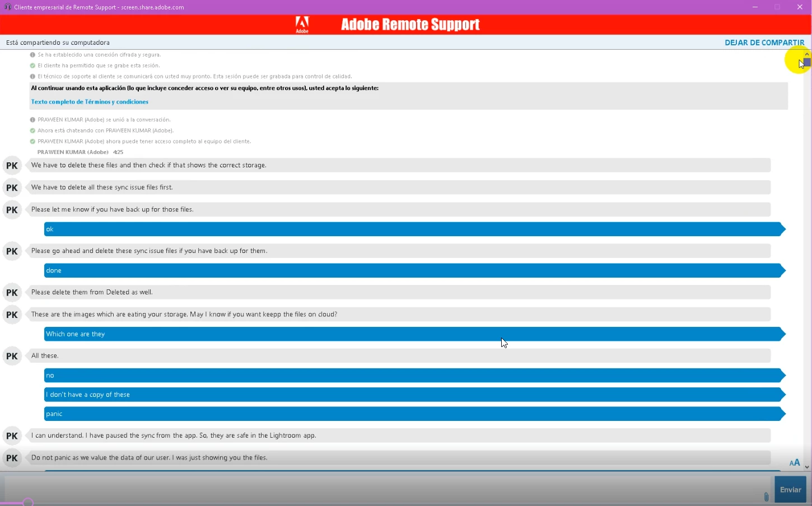Click the paperclip attach-file icon
The height and width of the screenshot is (506, 812).
pos(766,496)
